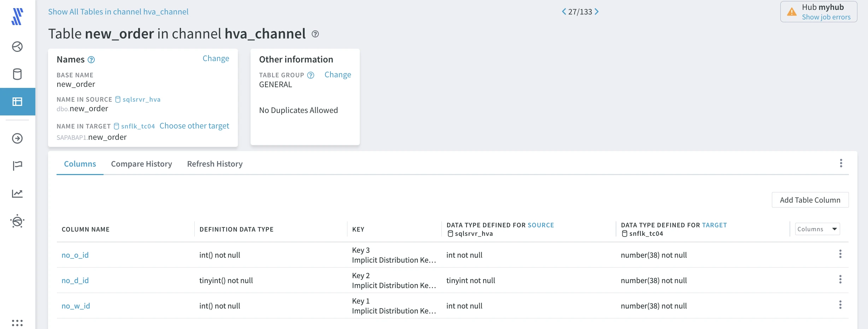Go to the previous table using left chevron

[564, 12]
